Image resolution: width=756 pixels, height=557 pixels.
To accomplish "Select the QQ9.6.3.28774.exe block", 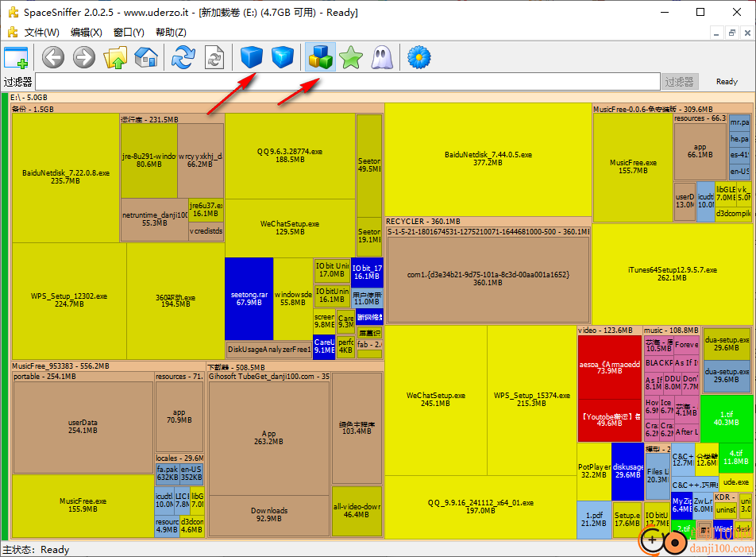I will coord(290,156).
